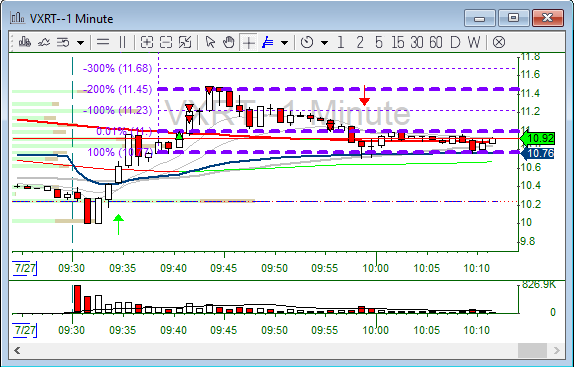Click the zoom out icon
Screen dimensions: 574x367
coord(166,42)
